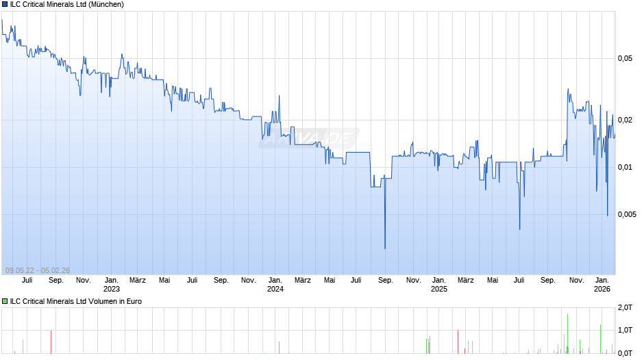Viewport: 644px width, 360px height.
Task: Click the 2,0T volume axis label
Action: 625,307
